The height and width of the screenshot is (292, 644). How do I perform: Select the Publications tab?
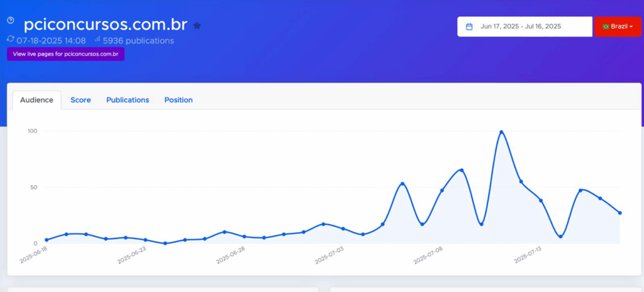point(128,100)
